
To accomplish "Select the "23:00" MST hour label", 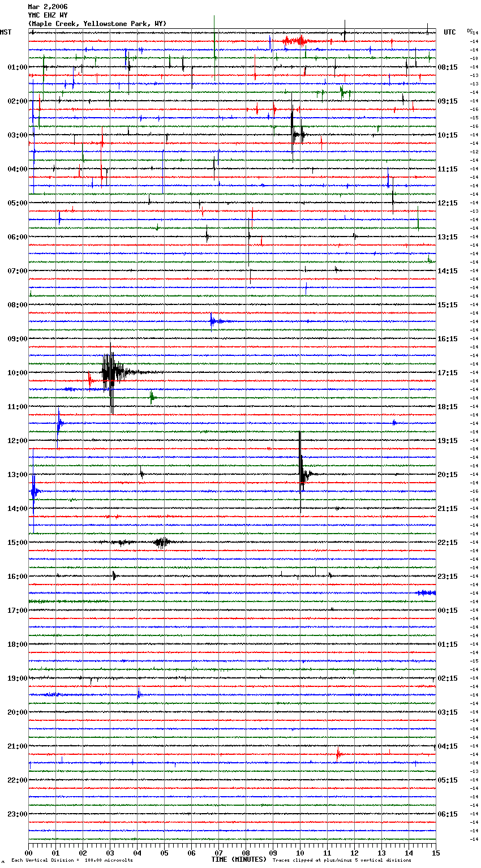I will [18, 814].
